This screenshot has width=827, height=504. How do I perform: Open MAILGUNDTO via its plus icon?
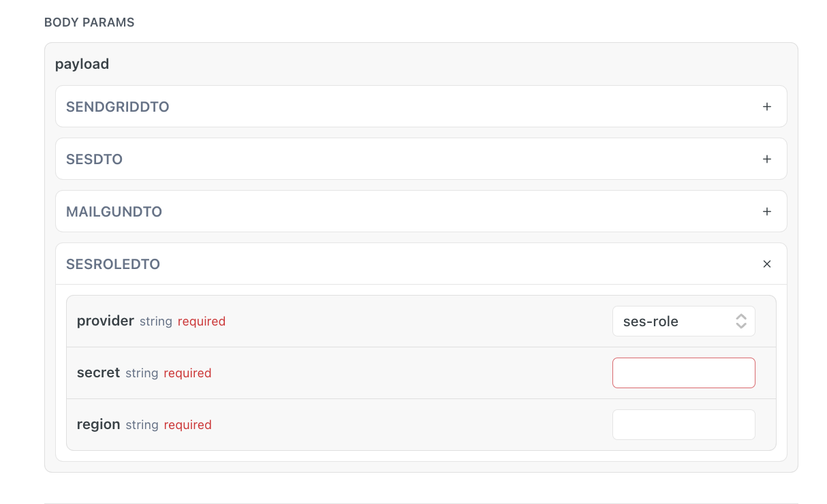(767, 212)
